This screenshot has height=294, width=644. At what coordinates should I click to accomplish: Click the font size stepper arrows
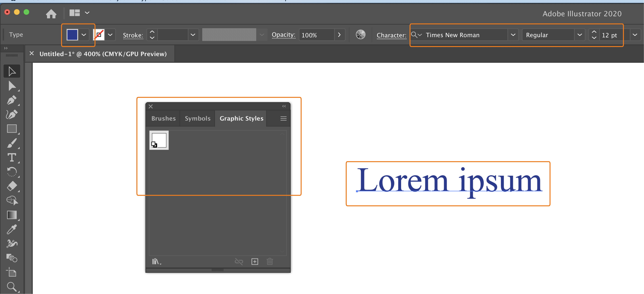click(594, 35)
